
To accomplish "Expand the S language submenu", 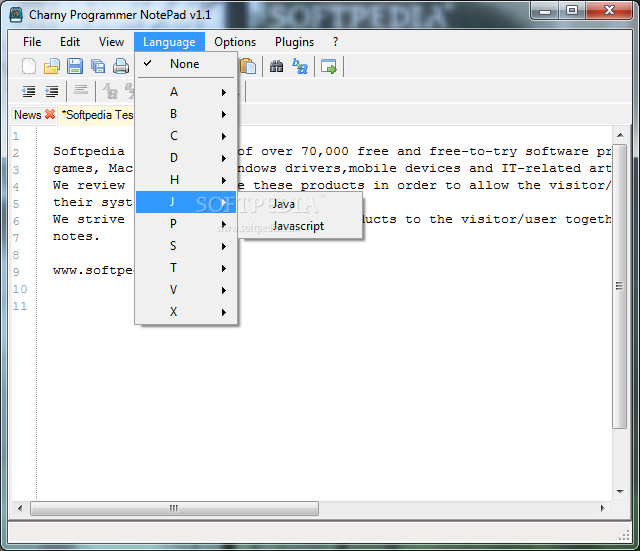I will tap(186, 246).
